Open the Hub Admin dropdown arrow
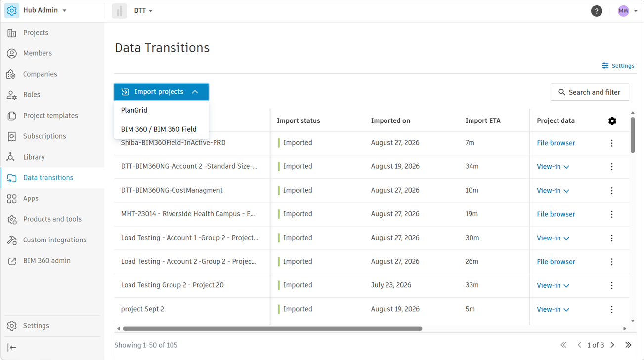Viewport: 644px width, 360px height. pyautogui.click(x=64, y=11)
